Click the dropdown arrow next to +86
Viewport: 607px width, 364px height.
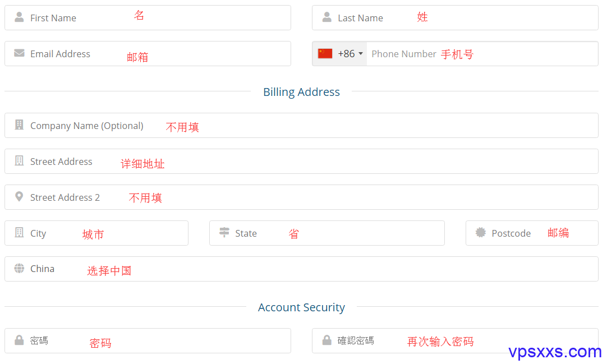pyautogui.click(x=361, y=53)
